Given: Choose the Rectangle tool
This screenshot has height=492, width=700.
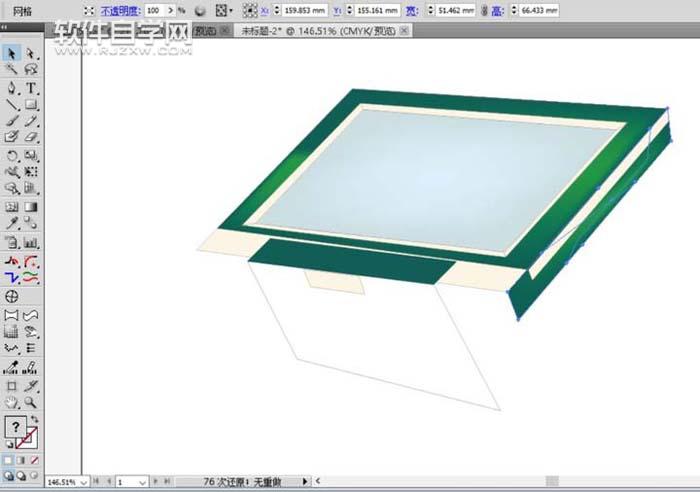Looking at the screenshot, I should pos(31,105).
